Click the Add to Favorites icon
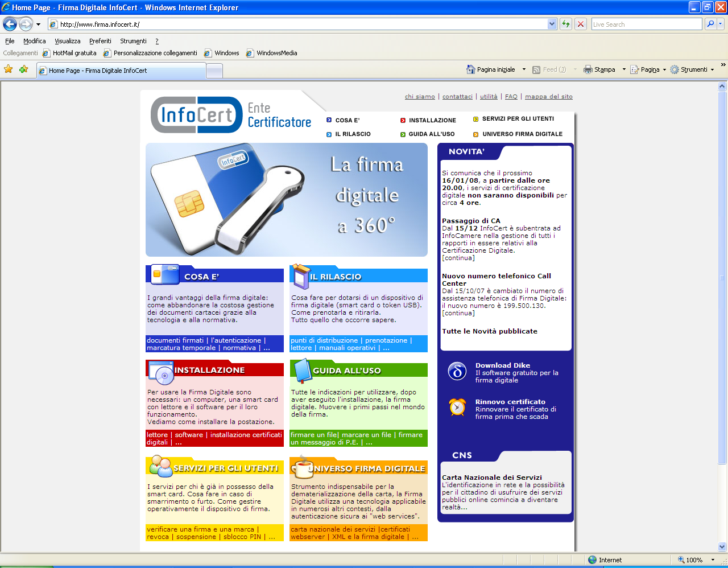The height and width of the screenshot is (568, 728). point(23,69)
